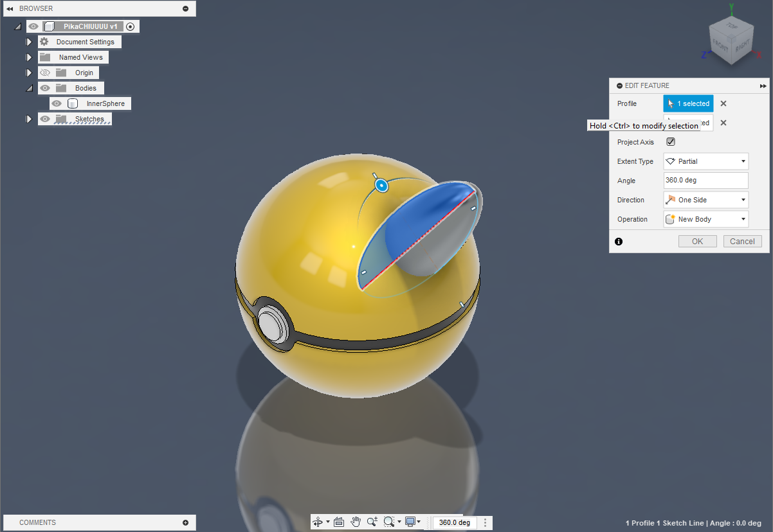Screen dimensions: 773x532
Task: Clear the Profile selection with X
Action: (x=723, y=103)
